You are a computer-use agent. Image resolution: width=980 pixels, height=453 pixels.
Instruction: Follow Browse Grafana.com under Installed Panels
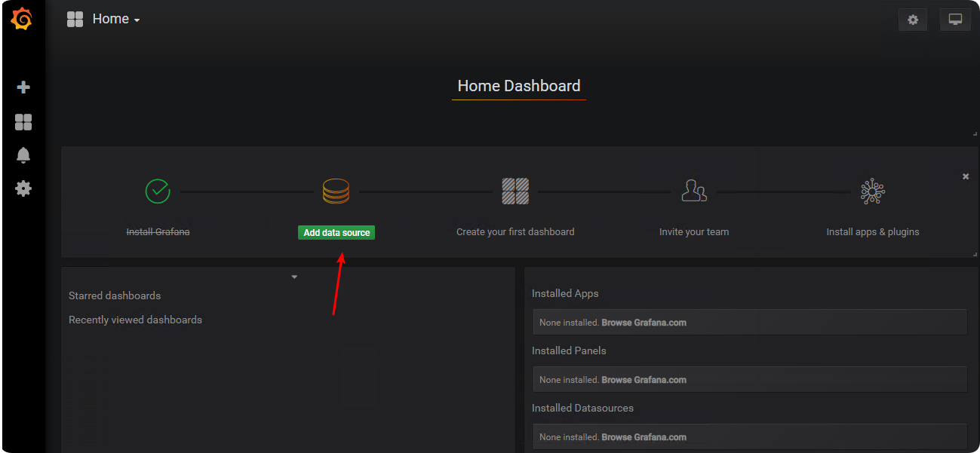644,380
